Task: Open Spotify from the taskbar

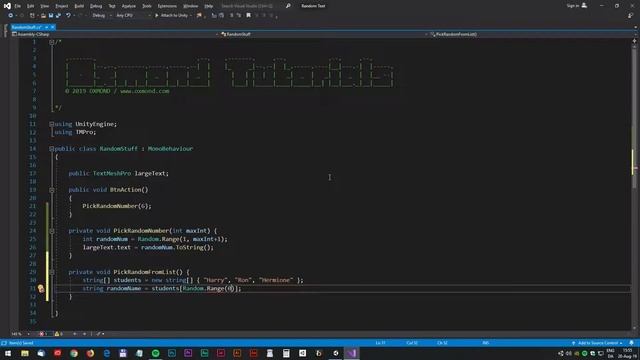Action: tap(156, 353)
